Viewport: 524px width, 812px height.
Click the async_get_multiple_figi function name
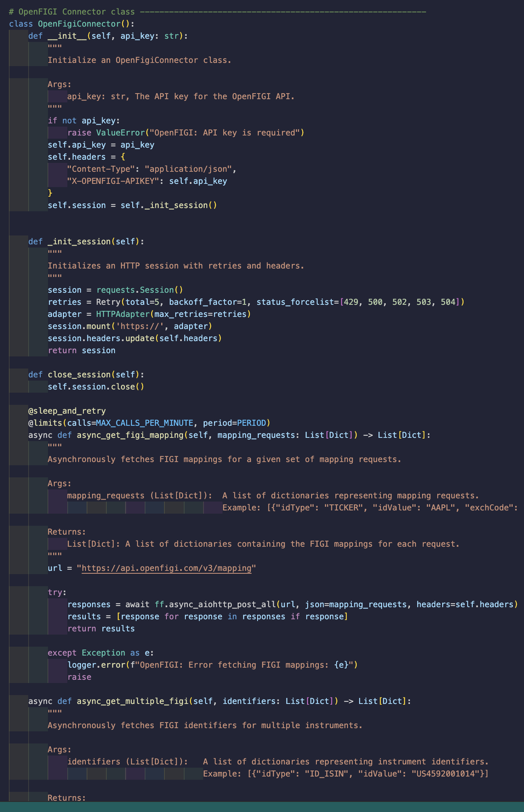pyautogui.click(x=133, y=701)
